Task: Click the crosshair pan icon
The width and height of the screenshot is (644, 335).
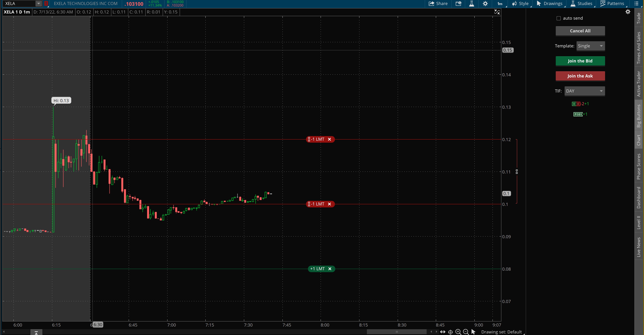Action: tap(450, 332)
